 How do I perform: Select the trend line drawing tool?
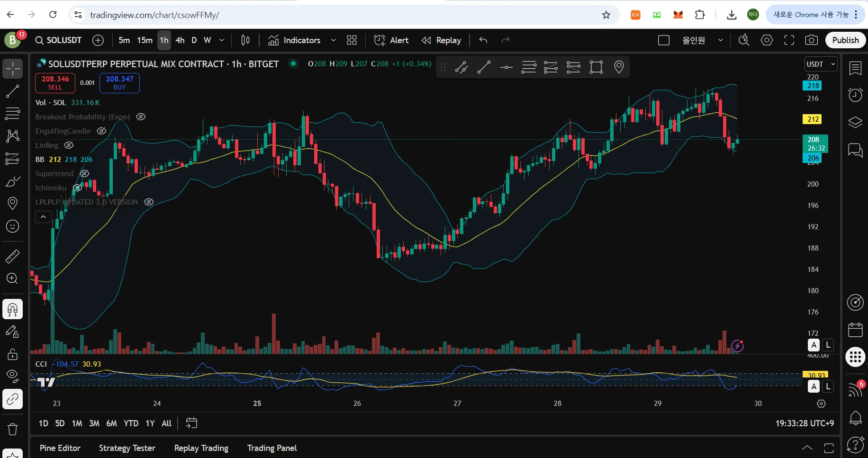[13, 91]
